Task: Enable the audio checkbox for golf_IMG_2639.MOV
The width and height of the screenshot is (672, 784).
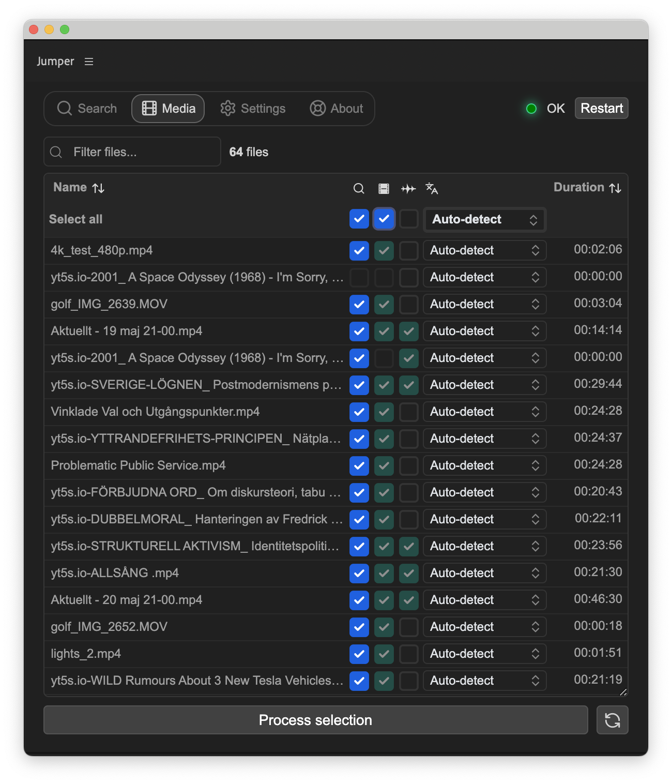Action: click(408, 305)
